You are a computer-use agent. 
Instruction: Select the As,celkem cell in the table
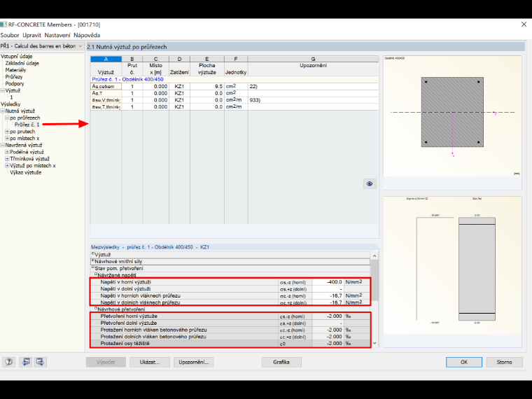(106, 86)
